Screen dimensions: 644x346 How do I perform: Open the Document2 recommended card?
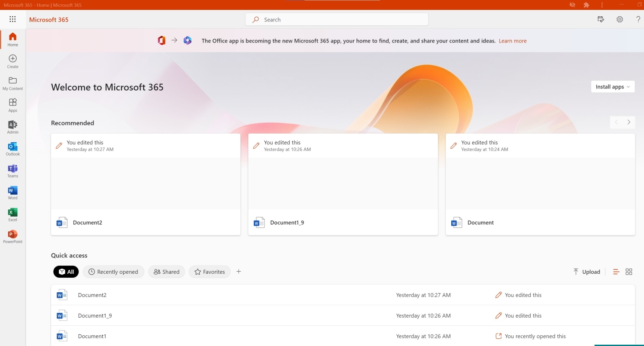(x=146, y=184)
